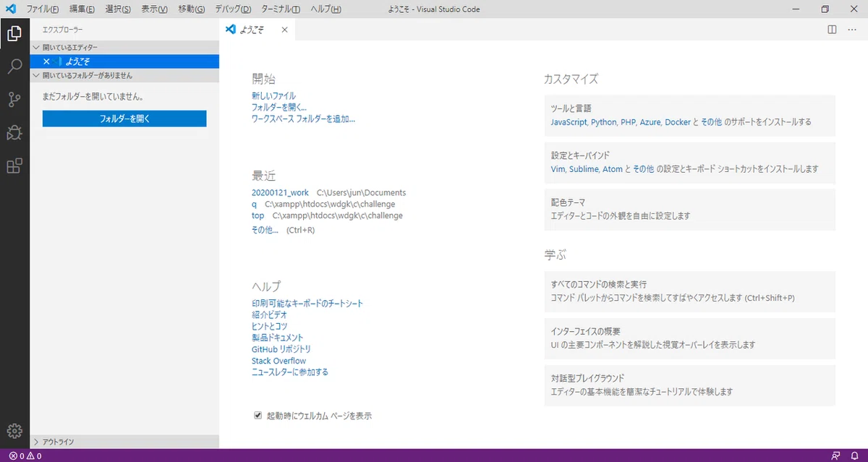Open notifications bell in status bar
Image resolution: width=868 pixels, height=462 pixels.
(854, 456)
